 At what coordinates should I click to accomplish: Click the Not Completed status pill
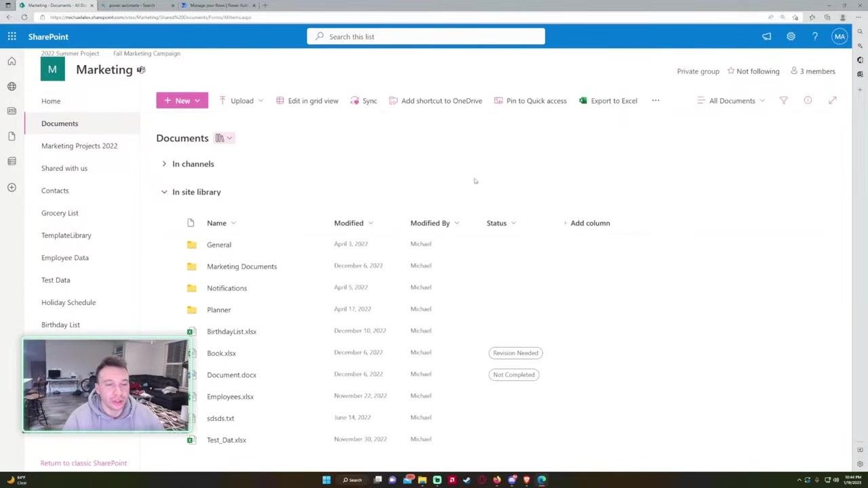coord(513,375)
